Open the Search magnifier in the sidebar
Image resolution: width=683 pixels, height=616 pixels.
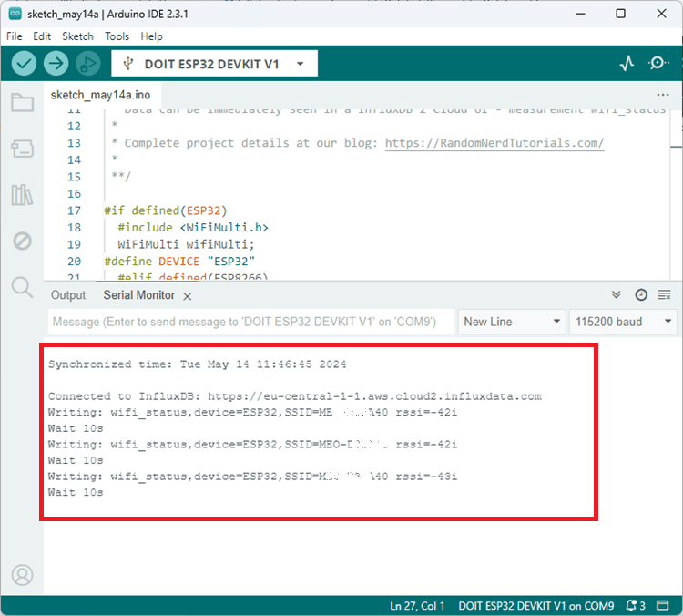pyautogui.click(x=22, y=288)
